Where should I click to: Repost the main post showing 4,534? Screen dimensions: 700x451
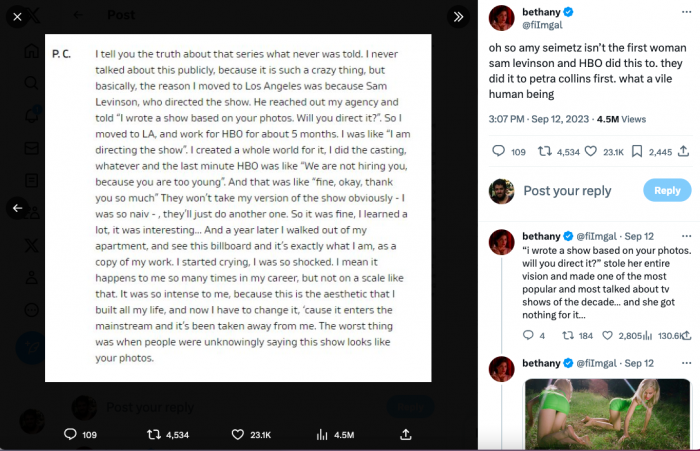(x=545, y=152)
